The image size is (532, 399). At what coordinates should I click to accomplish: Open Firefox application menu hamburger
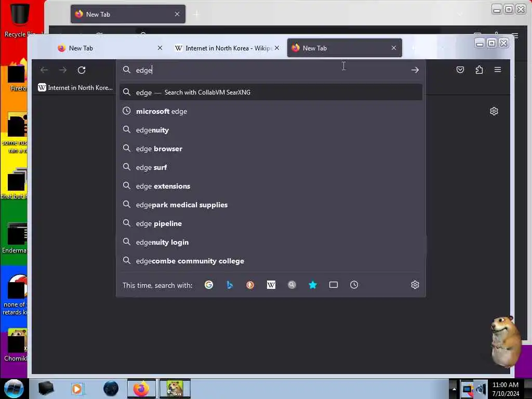(498, 70)
